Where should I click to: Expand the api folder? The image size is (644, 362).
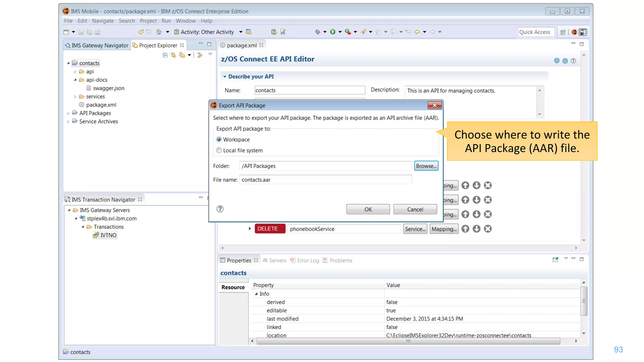click(x=75, y=72)
